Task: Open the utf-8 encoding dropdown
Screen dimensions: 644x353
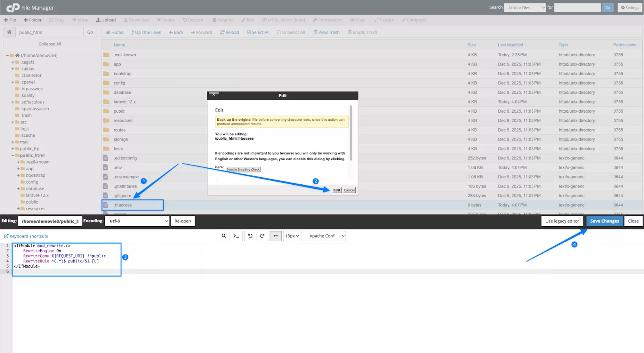Action: 137,221
